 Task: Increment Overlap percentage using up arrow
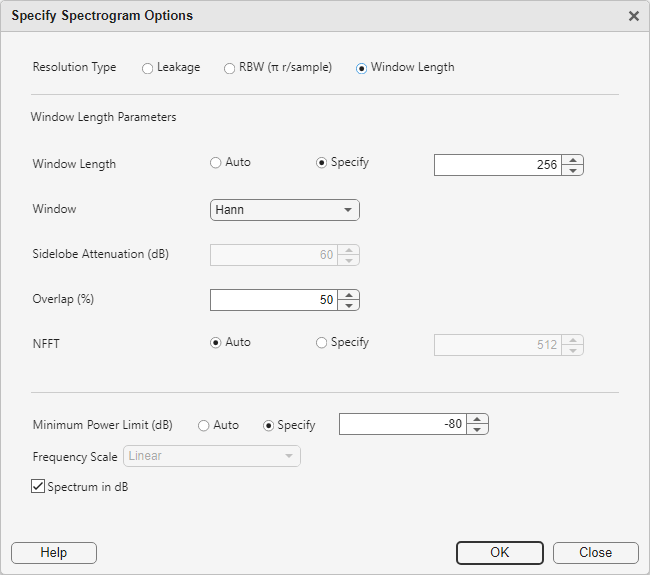pos(348,294)
